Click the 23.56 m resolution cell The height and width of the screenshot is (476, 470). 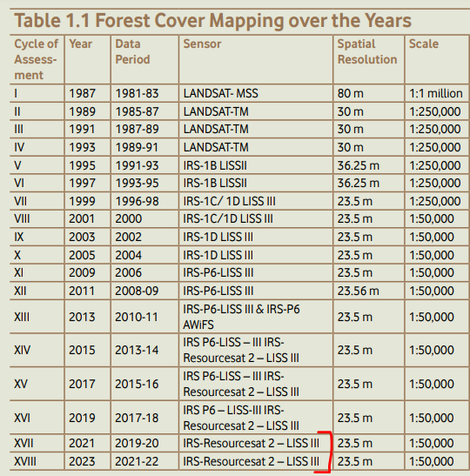(x=359, y=292)
